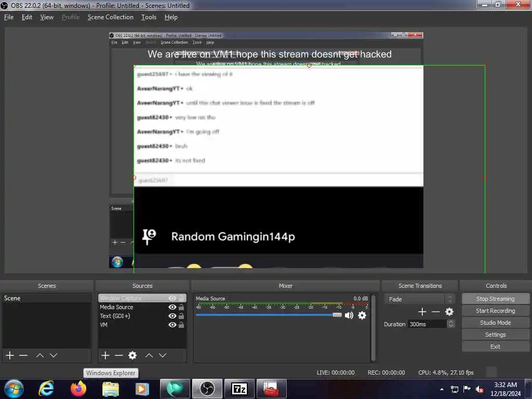Edit the Duration 300ms field
This screenshot has height=399, width=532.
click(x=427, y=324)
